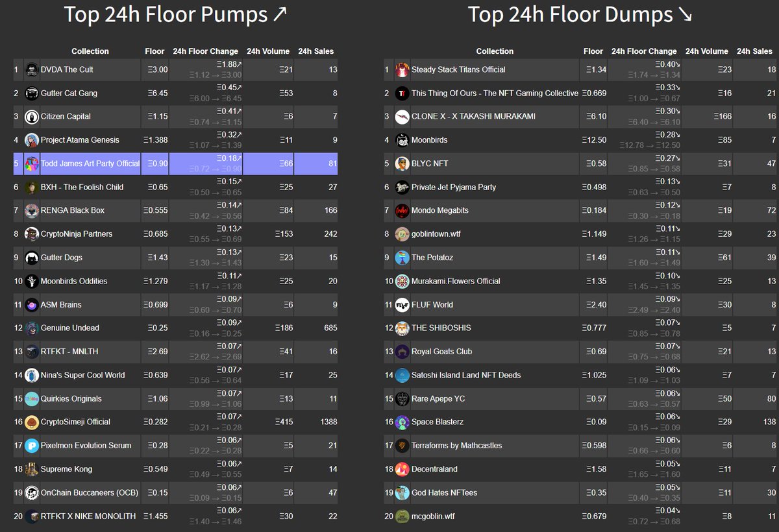Click the Murakami.Flowers Official icon

tap(402, 281)
